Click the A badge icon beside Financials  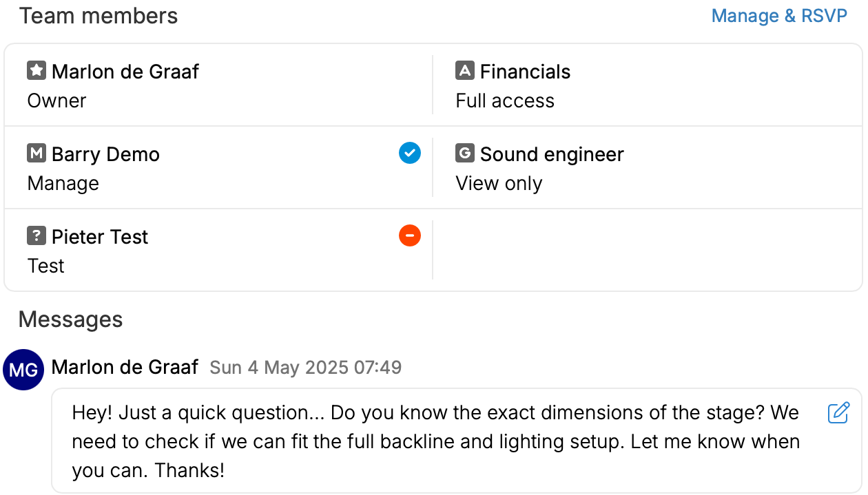click(x=465, y=70)
